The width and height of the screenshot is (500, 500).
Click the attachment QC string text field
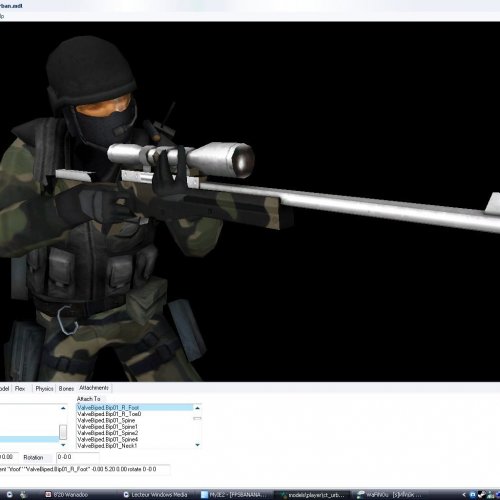(x=85, y=469)
